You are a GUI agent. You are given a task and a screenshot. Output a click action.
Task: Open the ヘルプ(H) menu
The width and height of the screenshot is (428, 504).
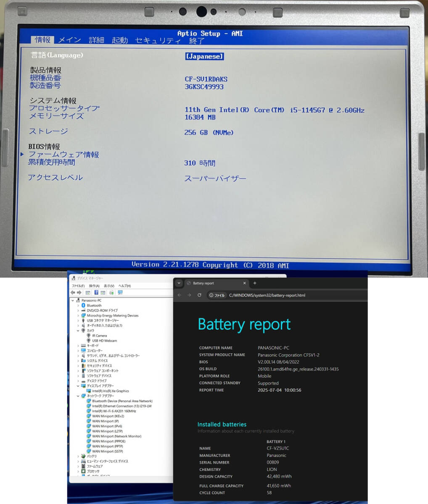(x=124, y=286)
